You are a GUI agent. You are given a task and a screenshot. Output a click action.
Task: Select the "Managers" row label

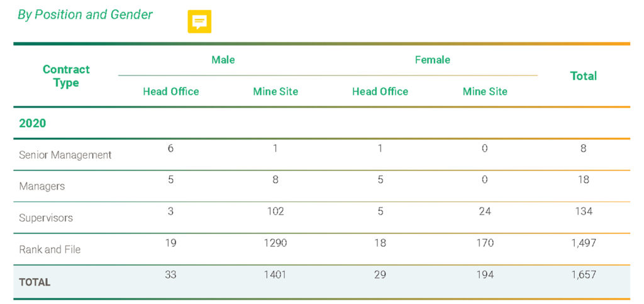[x=42, y=186]
